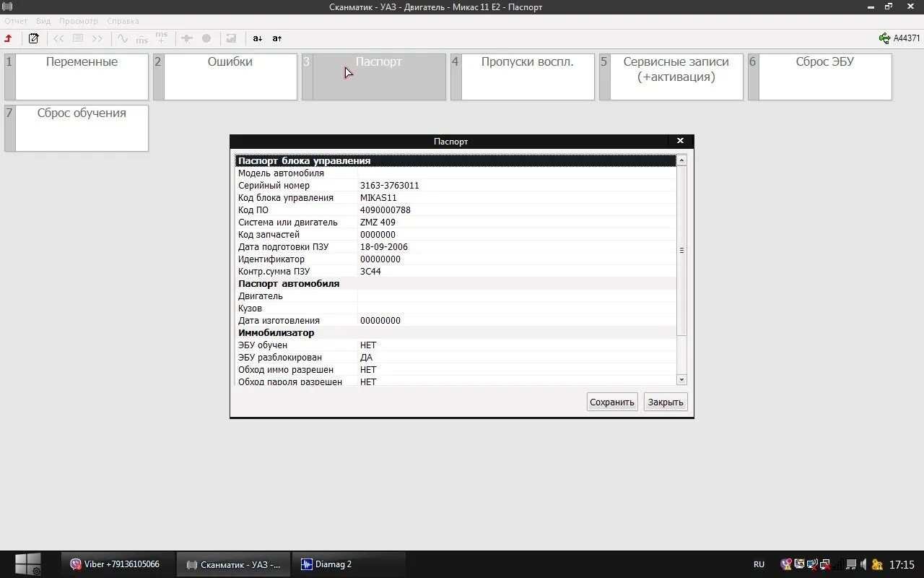924x578 pixels.
Task: Click the RU language indicator
Action: coord(759,564)
